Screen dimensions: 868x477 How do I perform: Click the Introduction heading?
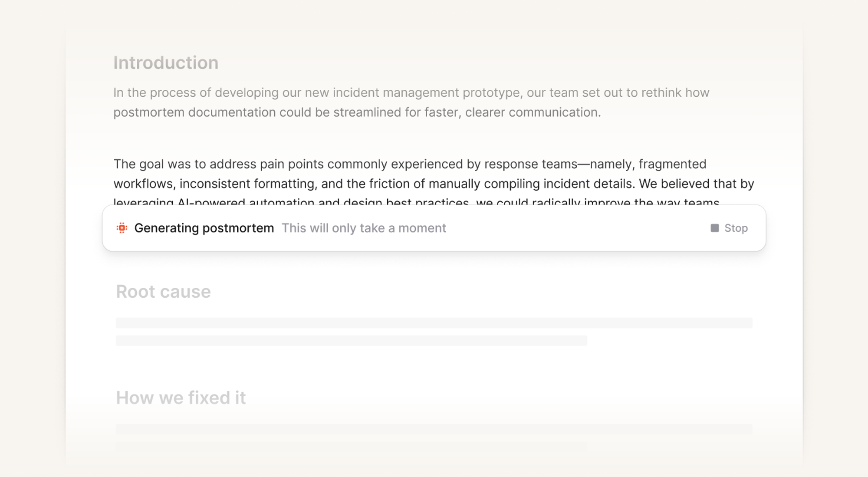point(166,63)
